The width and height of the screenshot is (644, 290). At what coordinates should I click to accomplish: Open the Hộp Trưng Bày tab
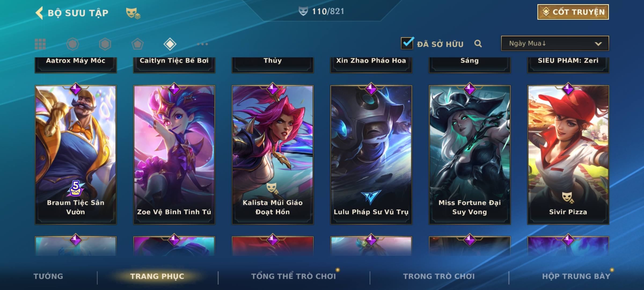click(x=576, y=276)
